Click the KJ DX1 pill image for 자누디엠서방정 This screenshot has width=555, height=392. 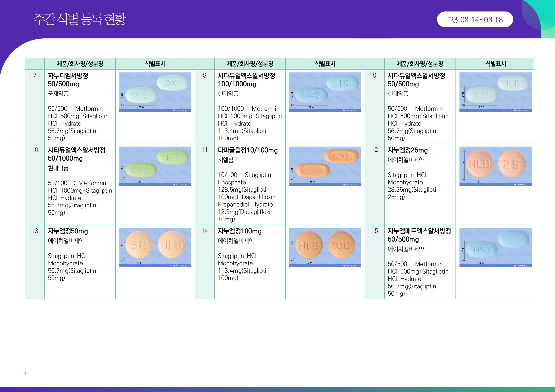coord(155,92)
